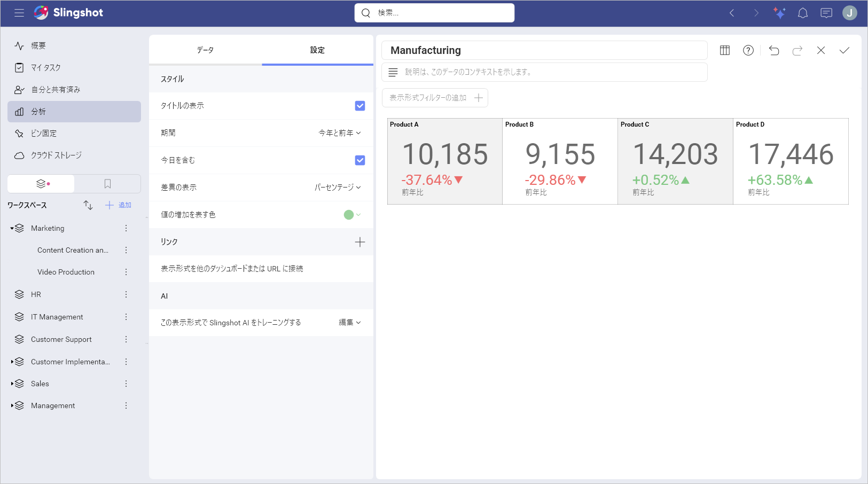Select the Product A KPI card
The width and height of the screenshot is (868, 484).
click(x=445, y=161)
